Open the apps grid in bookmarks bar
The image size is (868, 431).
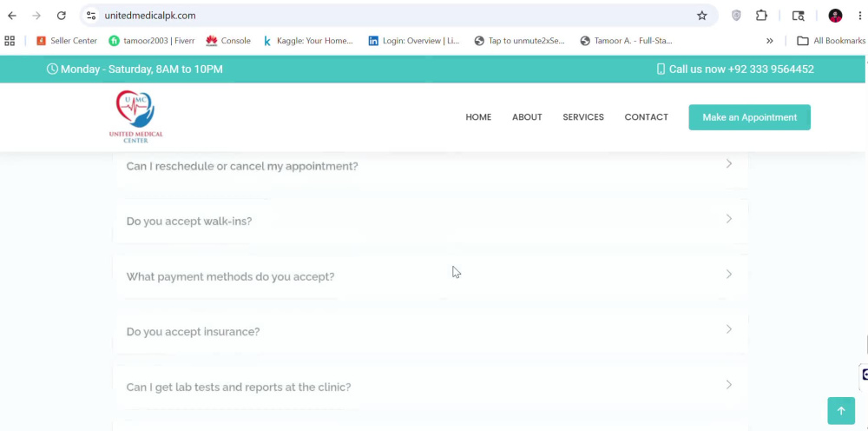point(10,41)
